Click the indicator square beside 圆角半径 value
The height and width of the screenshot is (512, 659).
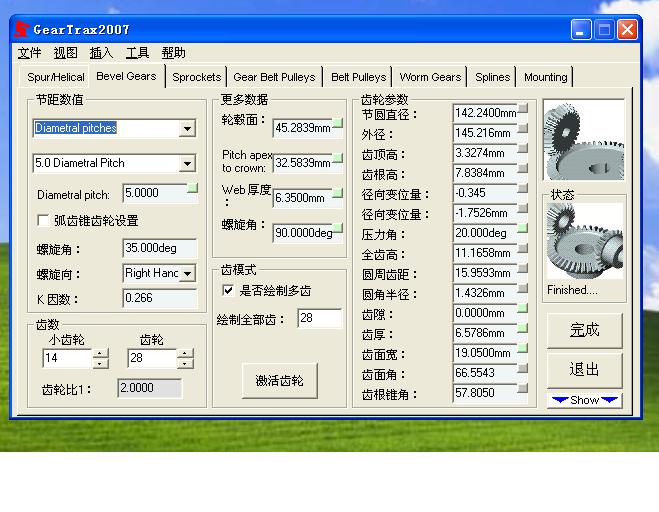tap(522, 288)
